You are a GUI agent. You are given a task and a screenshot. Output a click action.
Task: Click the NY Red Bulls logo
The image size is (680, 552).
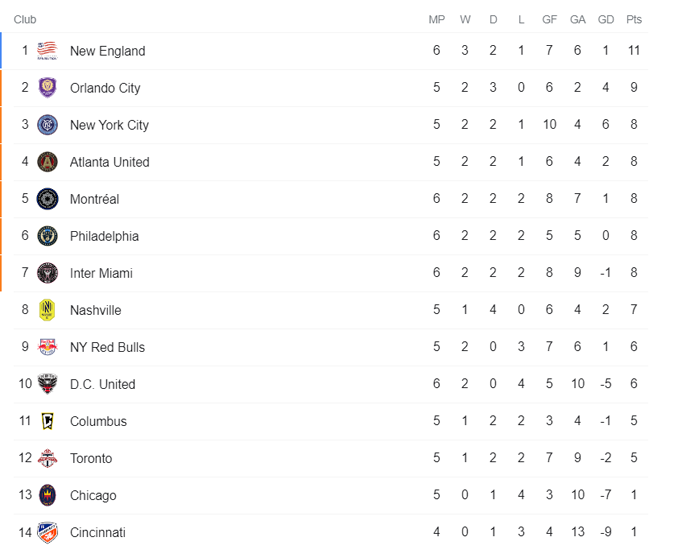click(47, 347)
